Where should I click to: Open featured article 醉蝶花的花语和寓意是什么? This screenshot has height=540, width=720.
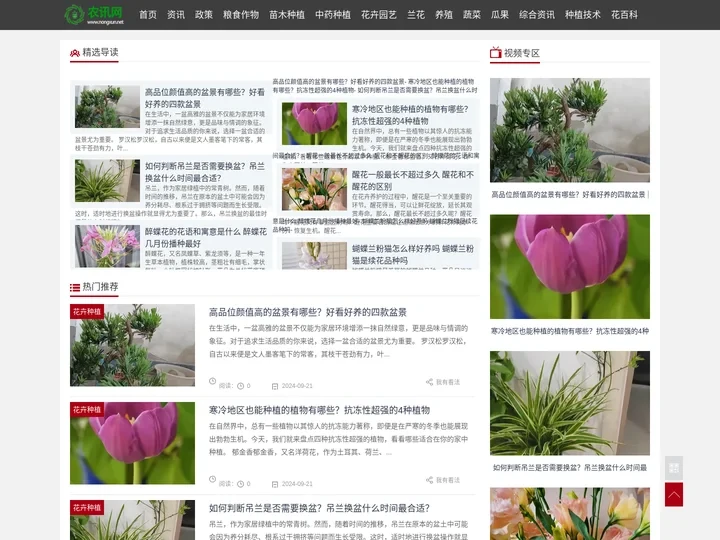(206, 237)
